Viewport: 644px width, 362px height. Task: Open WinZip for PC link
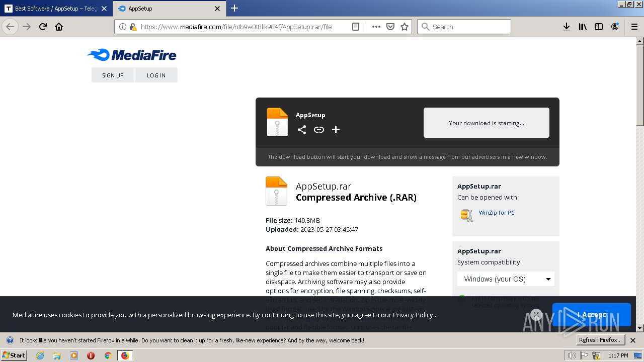[x=497, y=213]
